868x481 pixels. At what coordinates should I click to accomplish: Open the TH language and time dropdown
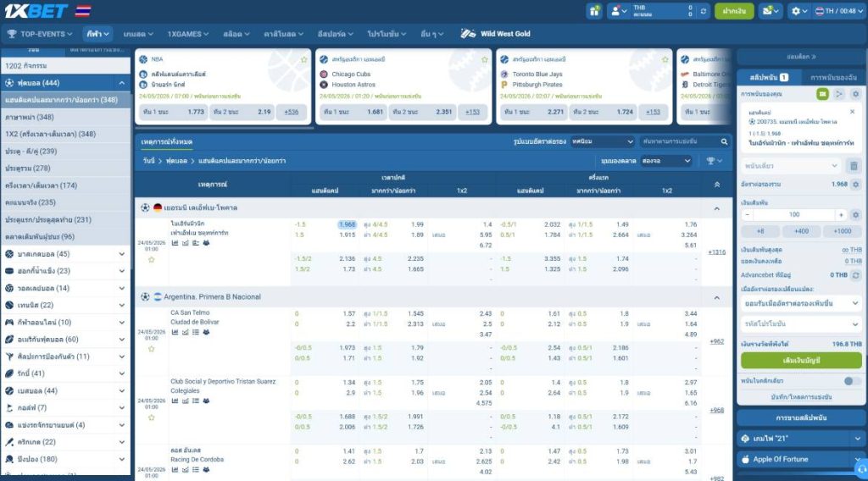coord(838,10)
